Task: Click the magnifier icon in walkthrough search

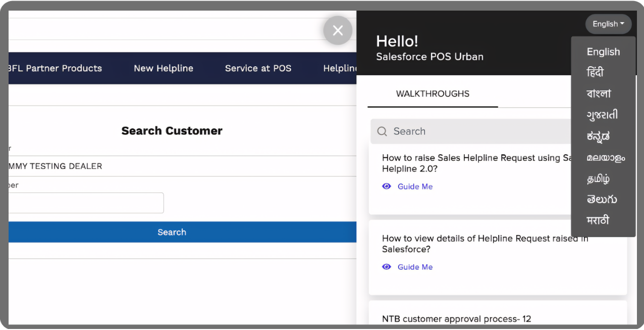Action: pos(382,131)
